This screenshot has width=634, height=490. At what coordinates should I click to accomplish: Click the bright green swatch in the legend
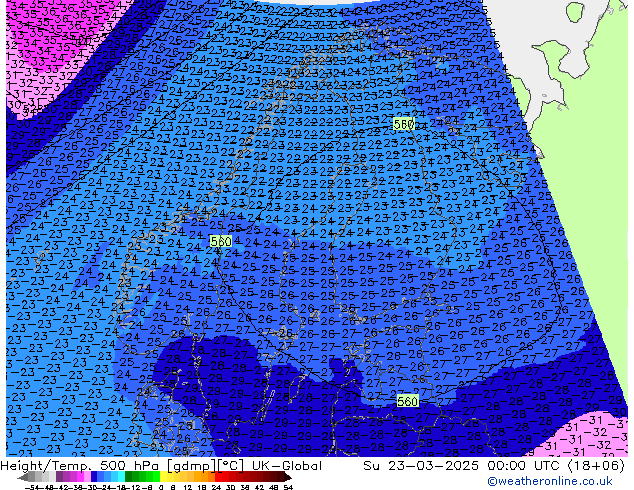[156, 478]
